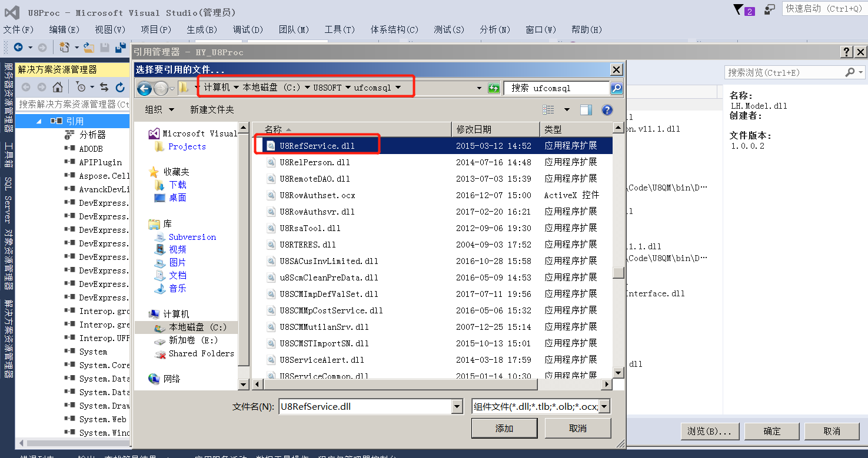Viewport: 868px width, 458px height.
Task: Click the 添加 button
Action: tap(504, 429)
